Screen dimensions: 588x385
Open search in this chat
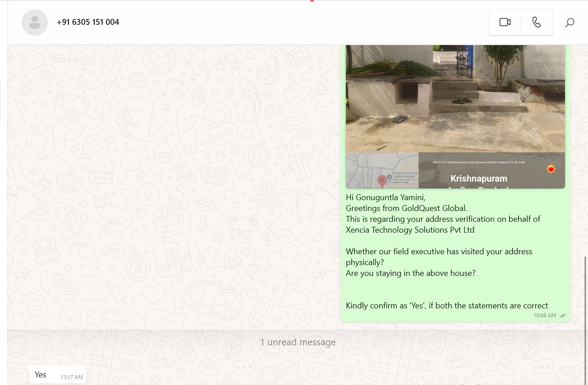tap(570, 23)
